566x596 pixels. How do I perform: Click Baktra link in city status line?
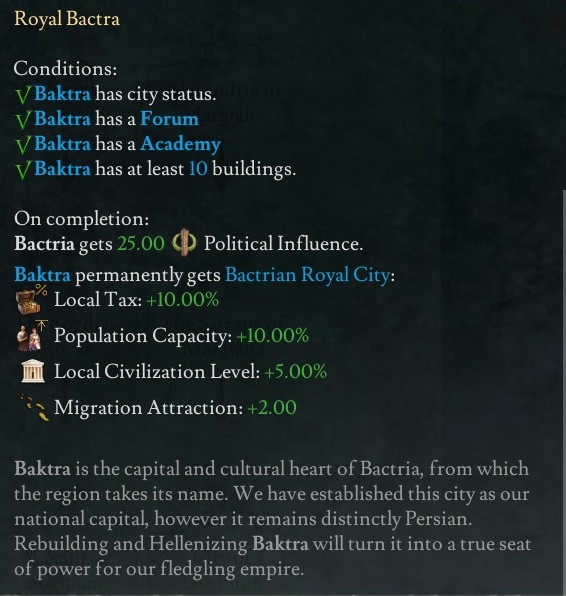point(62,94)
